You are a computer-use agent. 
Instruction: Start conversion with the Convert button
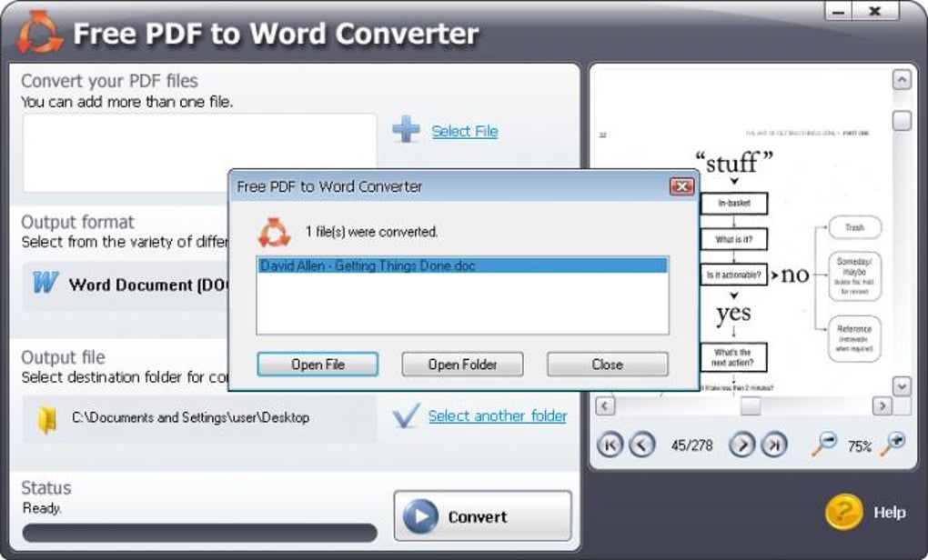click(x=481, y=515)
